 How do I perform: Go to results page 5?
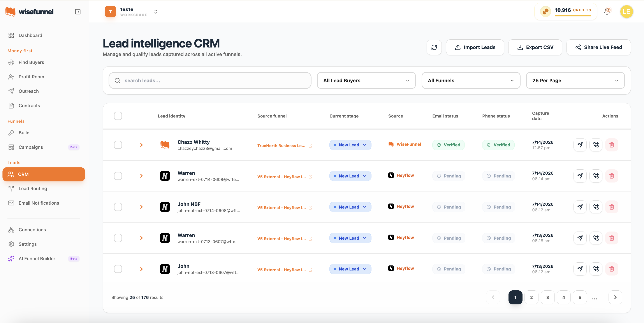(579, 297)
